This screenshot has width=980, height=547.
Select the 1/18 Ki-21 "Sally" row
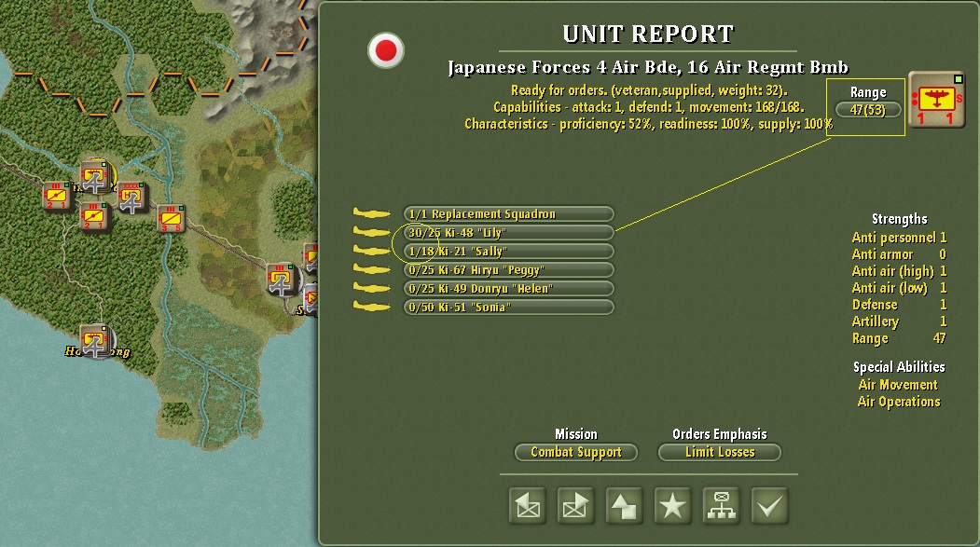coord(509,251)
